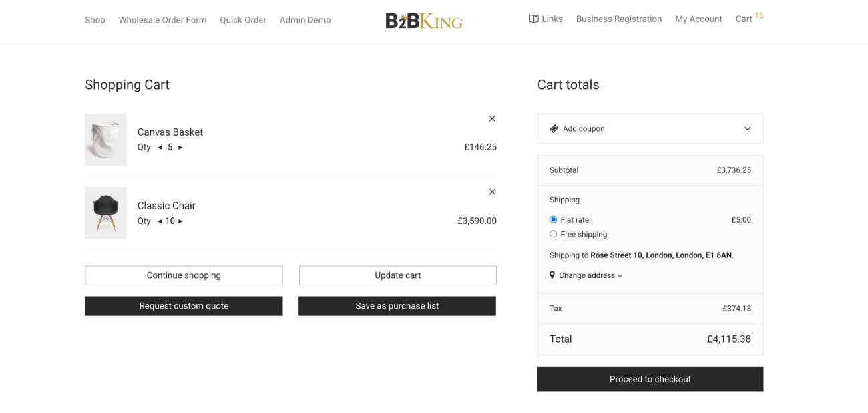Open My Account page
This screenshot has width=868, height=413.
[698, 19]
